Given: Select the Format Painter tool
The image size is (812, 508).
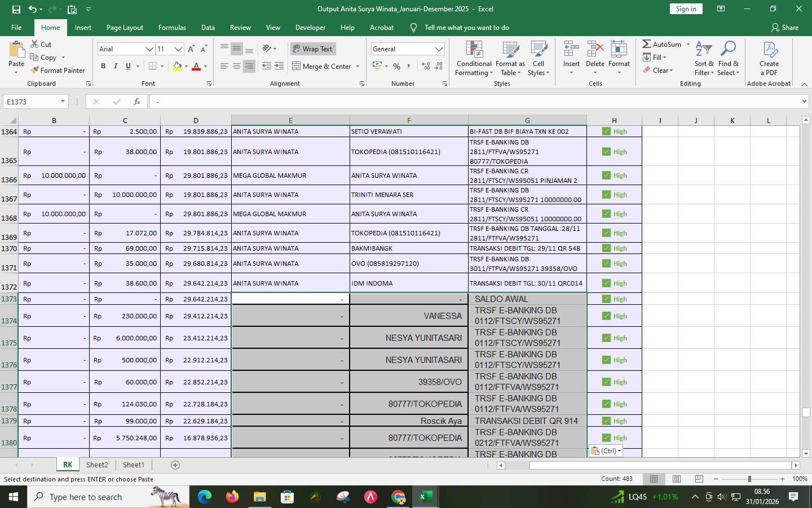Looking at the screenshot, I should [58, 70].
